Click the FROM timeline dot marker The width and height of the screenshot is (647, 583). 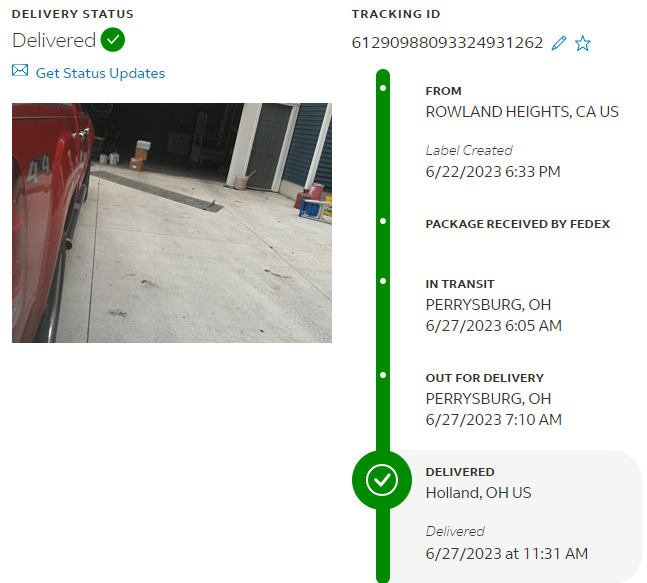coord(383,88)
